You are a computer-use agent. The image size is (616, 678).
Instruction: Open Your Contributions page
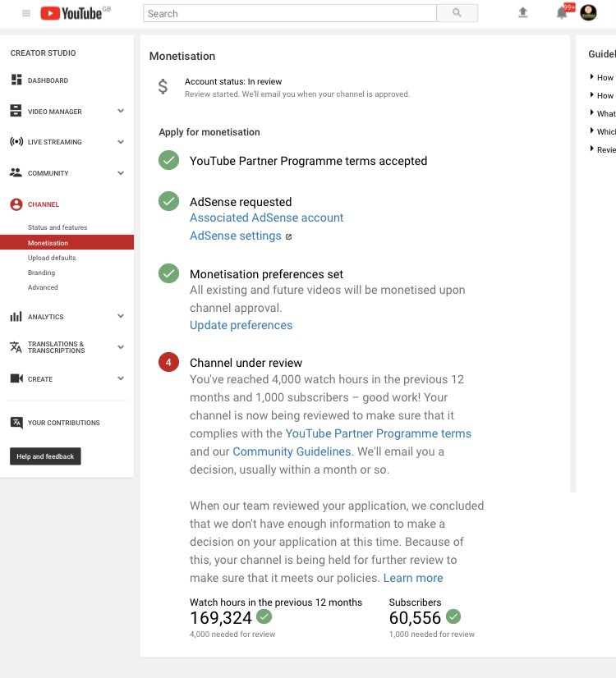point(63,423)
